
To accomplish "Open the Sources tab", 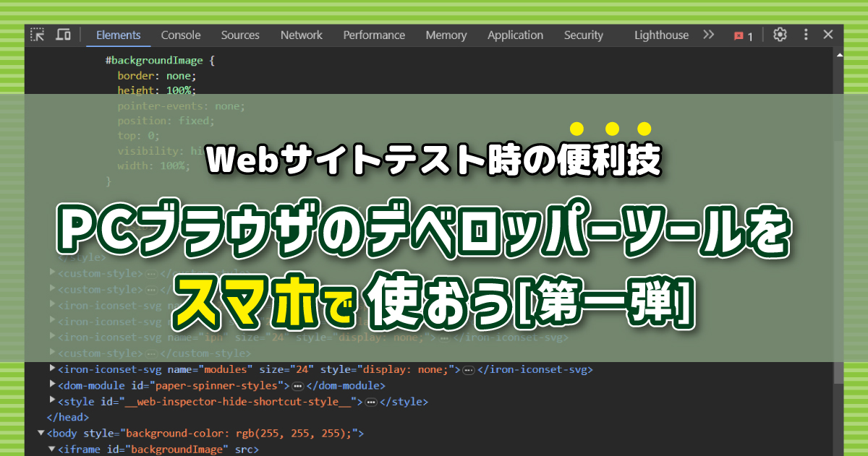I will coord(240,35).
